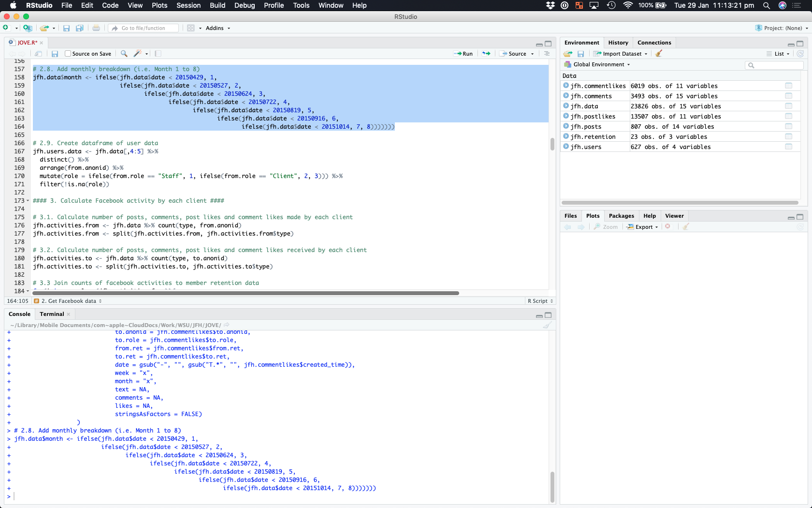This screenshot has height=508, width=812.
Task: Click the load workspace folder icon in Environment
Action: 568,54
